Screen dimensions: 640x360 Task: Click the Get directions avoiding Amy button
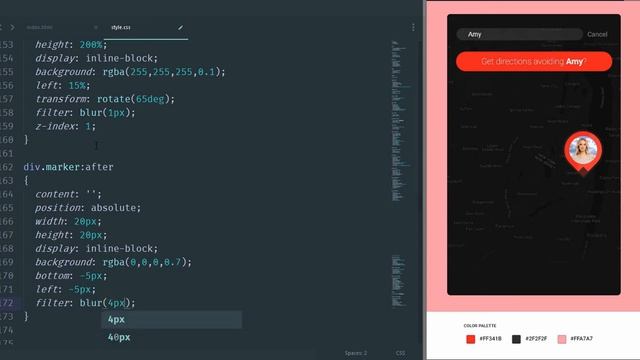coord(534,61)
